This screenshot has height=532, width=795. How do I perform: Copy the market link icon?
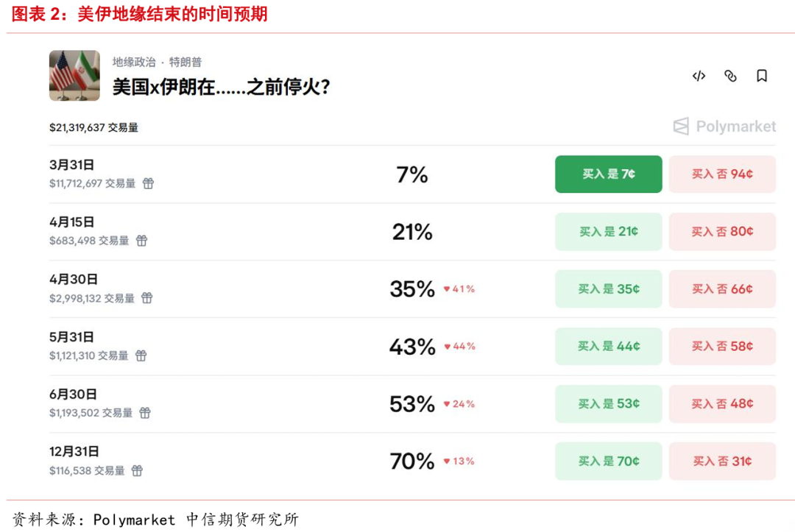730,77
